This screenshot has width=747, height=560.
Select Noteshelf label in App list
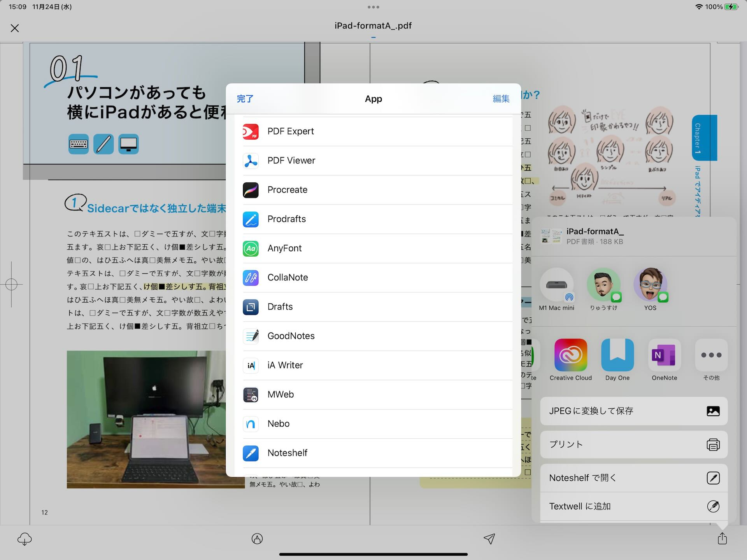point(288,453)
